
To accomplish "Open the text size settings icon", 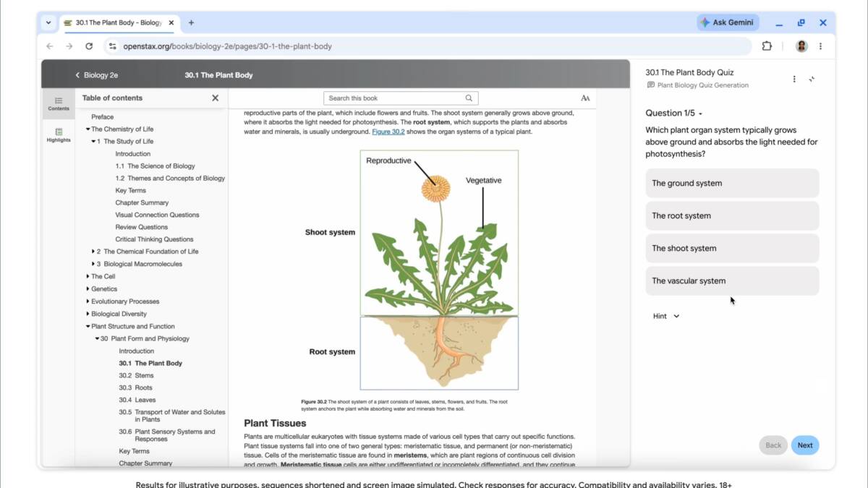I will (585, 98).
